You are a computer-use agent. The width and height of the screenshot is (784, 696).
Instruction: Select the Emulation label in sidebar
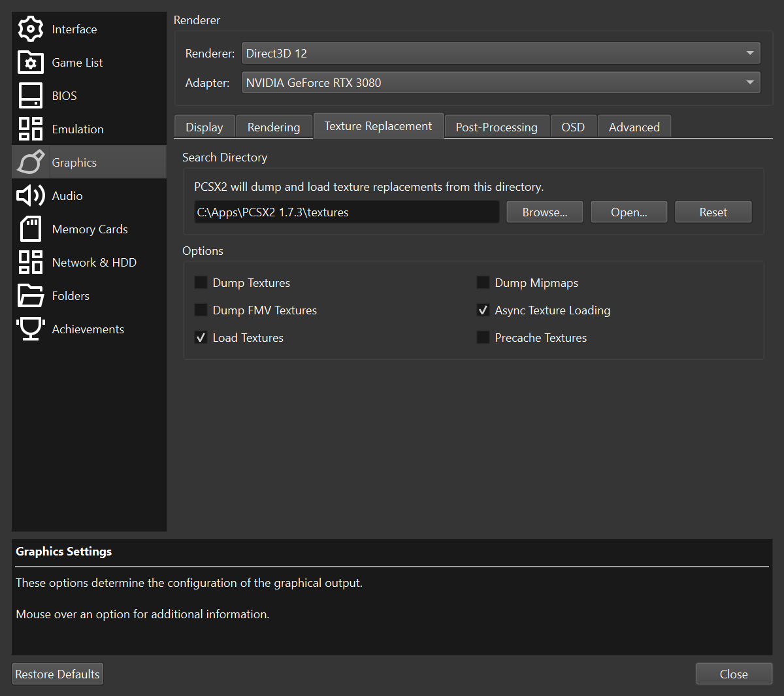78,129
